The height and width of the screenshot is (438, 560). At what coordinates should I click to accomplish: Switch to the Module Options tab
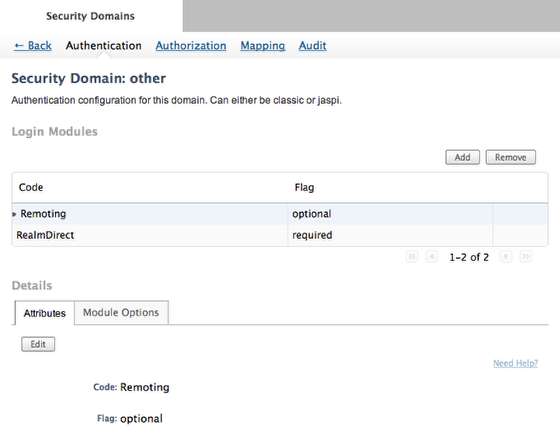point(121,313)
